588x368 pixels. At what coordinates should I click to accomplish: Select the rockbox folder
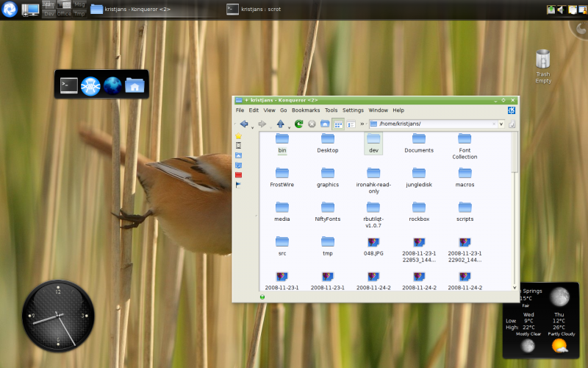point(419,212)
